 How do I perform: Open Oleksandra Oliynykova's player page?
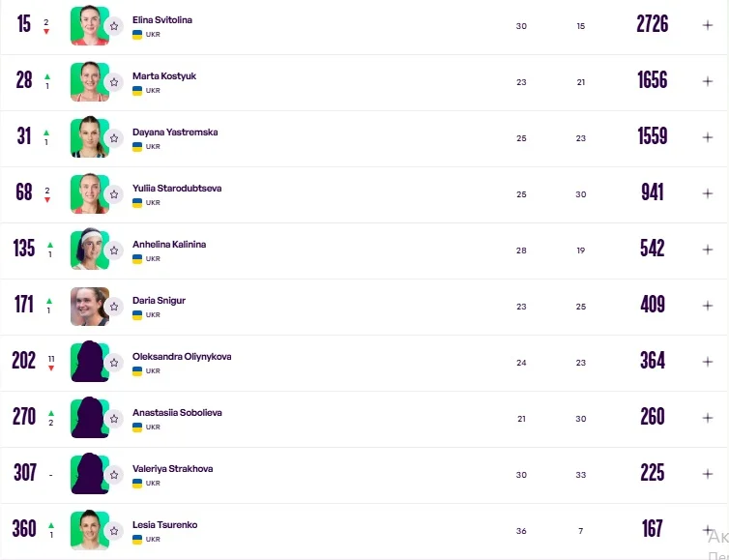(x=182, y=357)
